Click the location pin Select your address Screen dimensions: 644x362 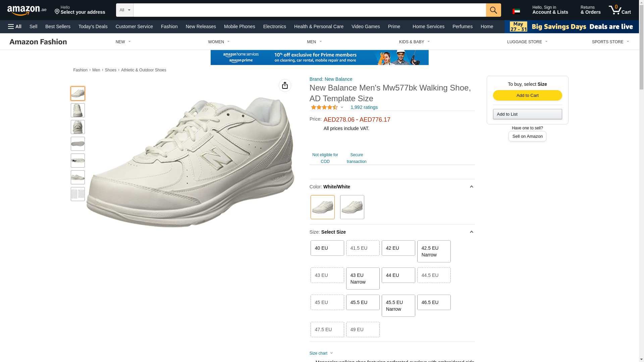[80, 10]
